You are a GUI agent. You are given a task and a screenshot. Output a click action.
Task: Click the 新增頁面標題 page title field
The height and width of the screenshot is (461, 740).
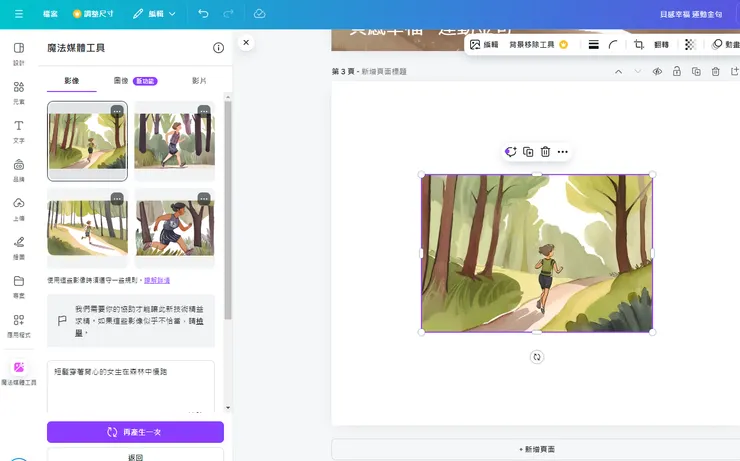tap(384, 72)
